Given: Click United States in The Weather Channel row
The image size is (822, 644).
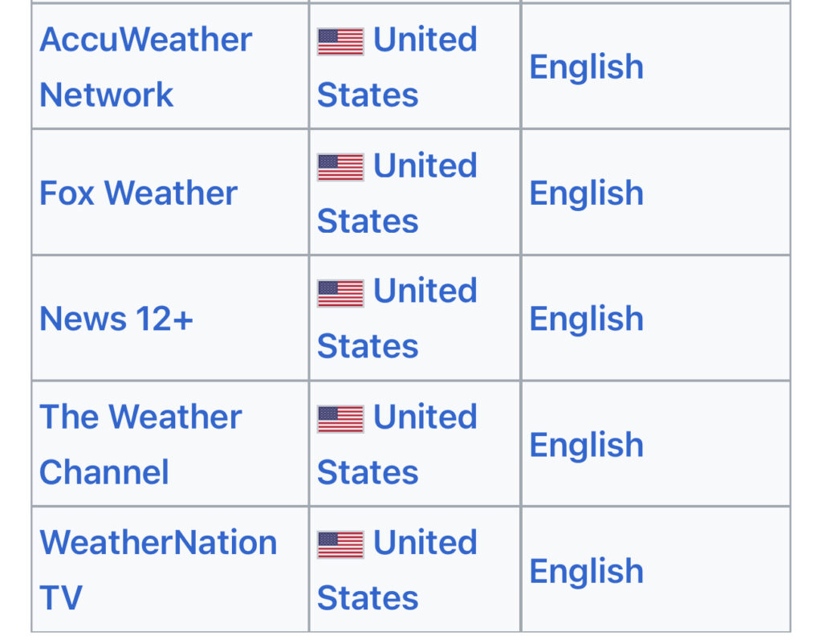Looking at the screenshot, I should 397,444.
